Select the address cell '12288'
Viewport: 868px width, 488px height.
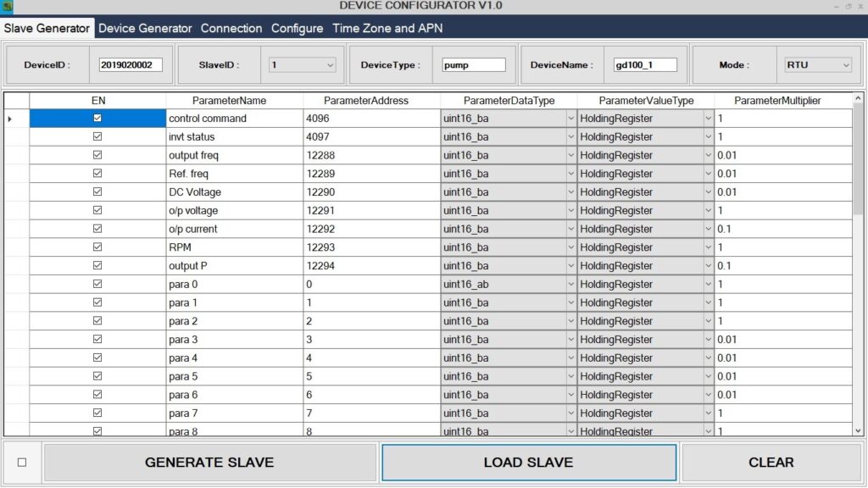coord(371,156)
